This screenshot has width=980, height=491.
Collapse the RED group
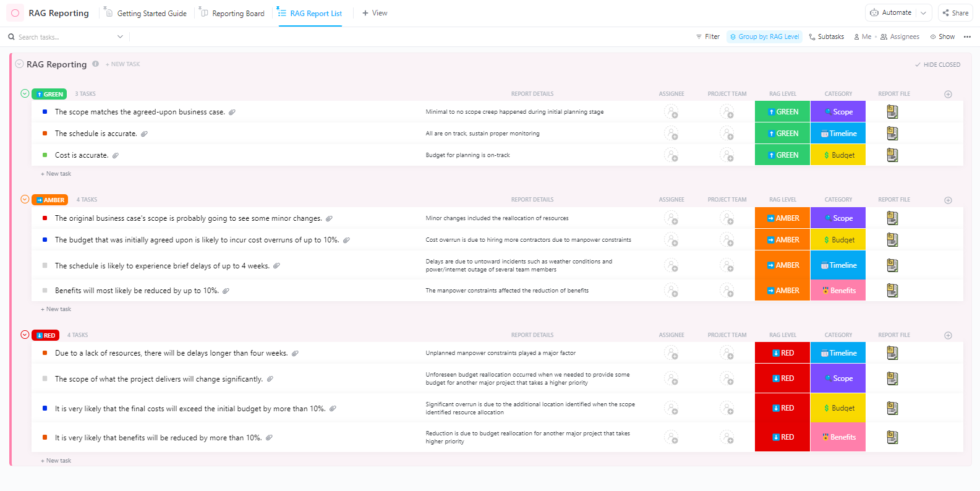25,335
